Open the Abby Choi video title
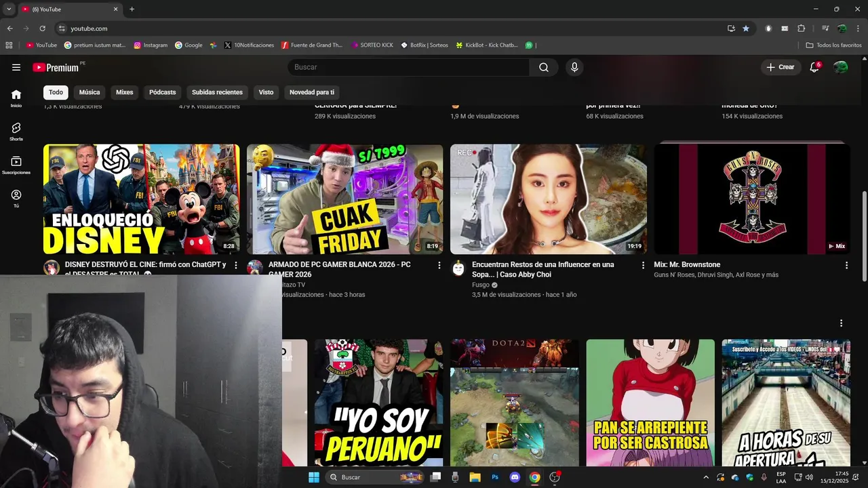 543,270
